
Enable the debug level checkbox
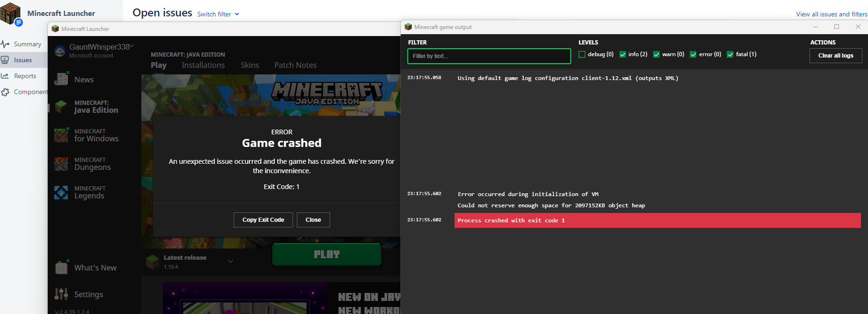pyautogui.click(x=582, y=54)
